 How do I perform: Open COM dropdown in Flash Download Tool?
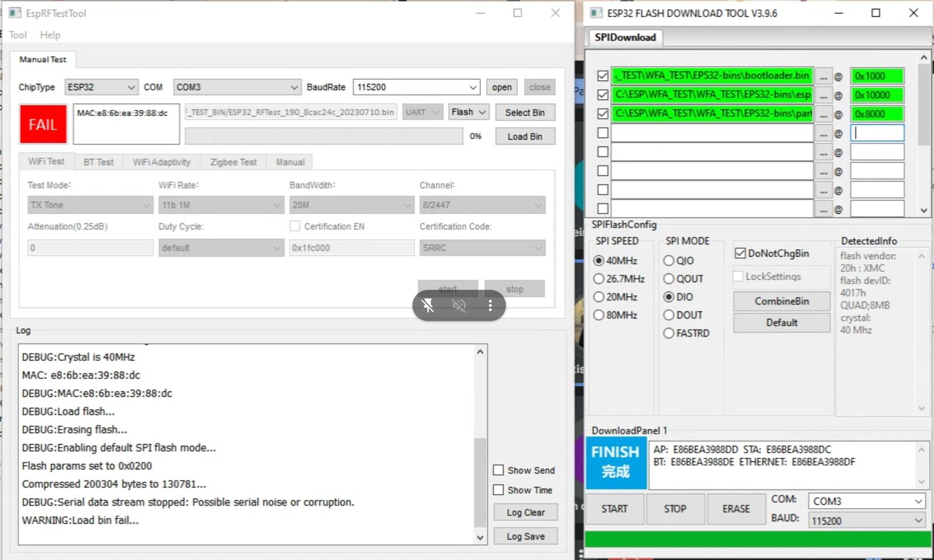pos(867,501)
